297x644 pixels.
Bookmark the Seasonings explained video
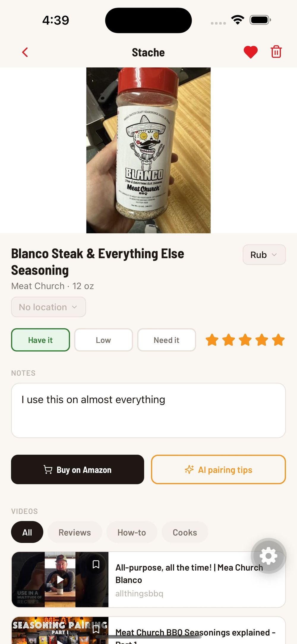click(96, 629)
